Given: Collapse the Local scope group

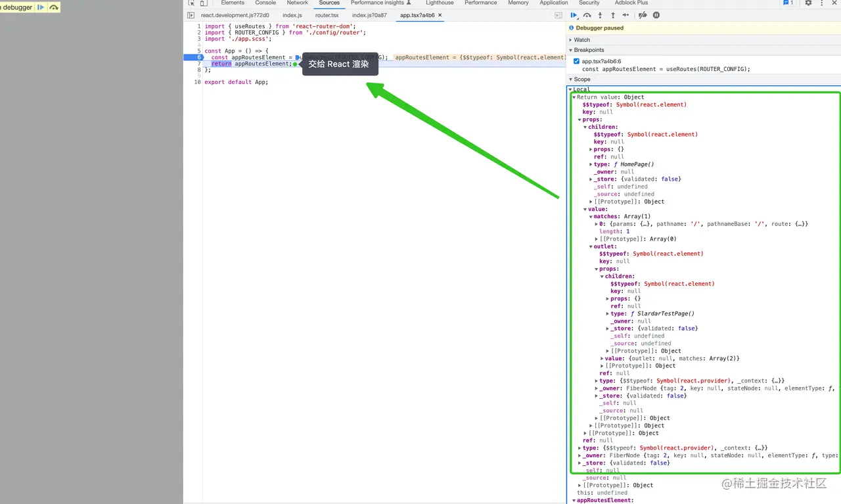Looking at the screenshot, I should [x=570, y=89].
